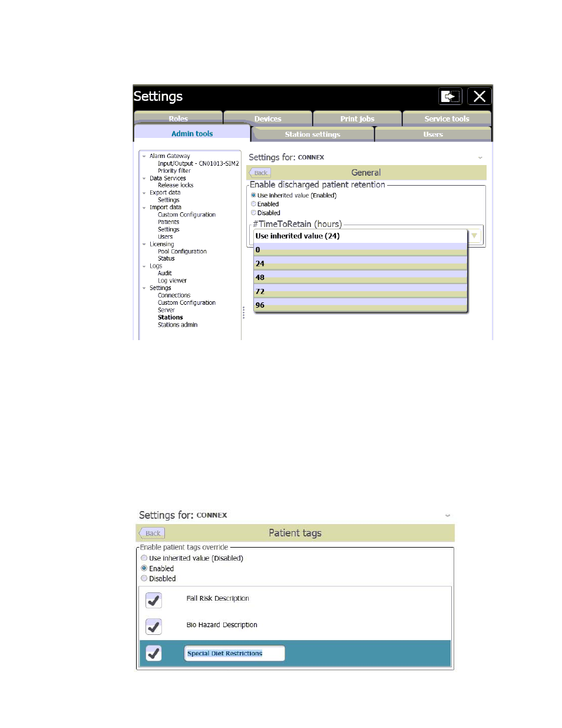562x728 pixels.
Task: Select Disabled for patient tags override
Action: [144, 578]
